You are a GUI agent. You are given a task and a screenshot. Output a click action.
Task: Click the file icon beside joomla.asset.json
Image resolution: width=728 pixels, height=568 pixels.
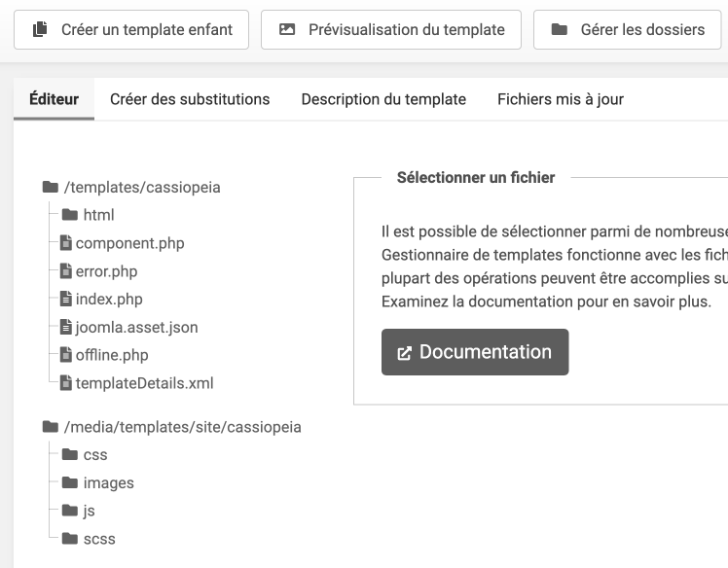(66, 327)
